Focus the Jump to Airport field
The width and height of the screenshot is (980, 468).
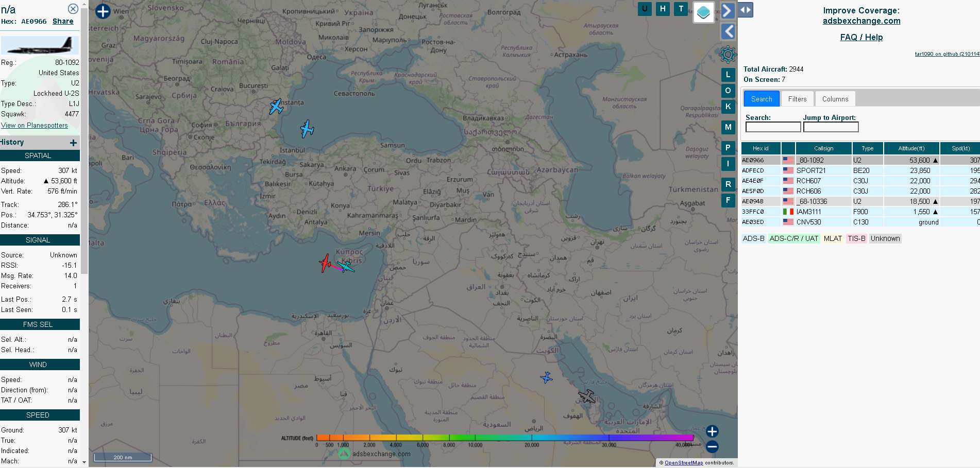(831, 127)
